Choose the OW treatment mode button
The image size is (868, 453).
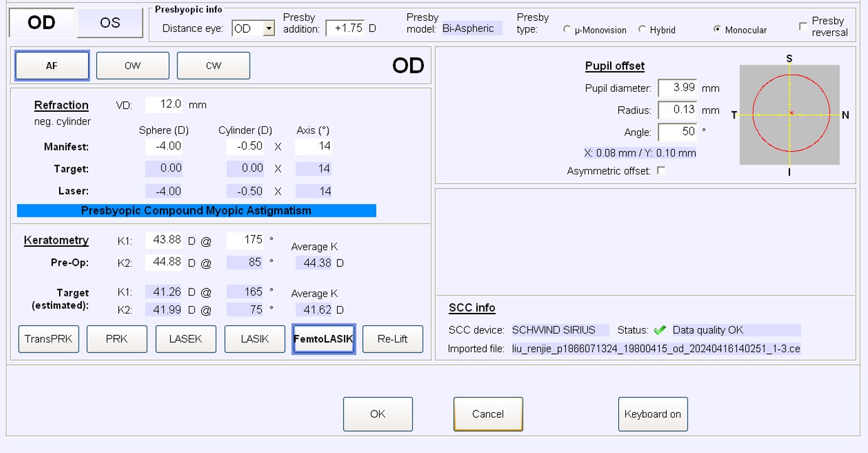point(133,65)
